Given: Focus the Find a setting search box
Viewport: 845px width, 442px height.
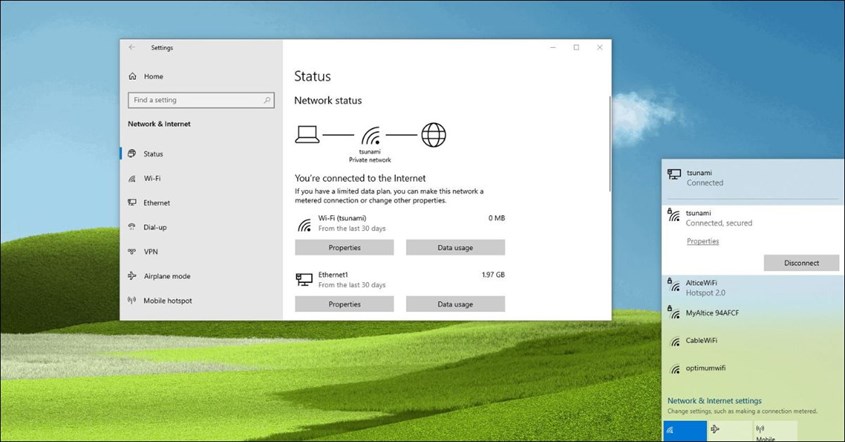Looking at the screenshot, I should (x=201, y=100).
